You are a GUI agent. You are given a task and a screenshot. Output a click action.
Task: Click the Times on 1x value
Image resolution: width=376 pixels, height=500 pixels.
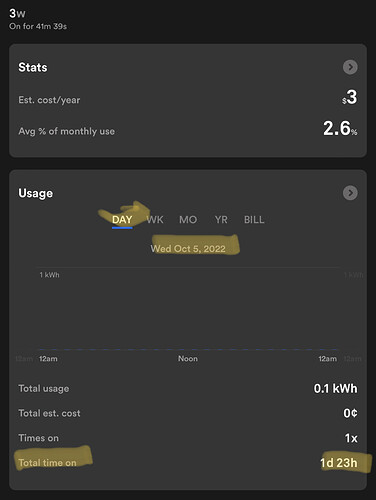[351, 438]
